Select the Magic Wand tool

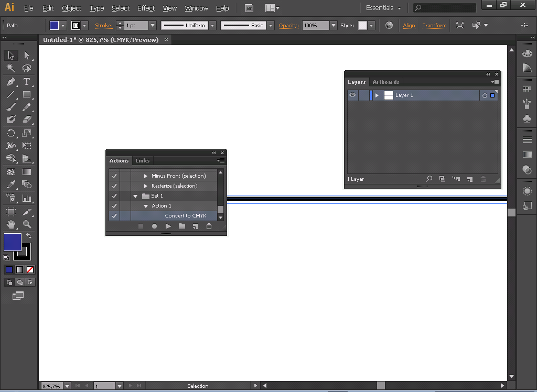(x=11, y=69)
